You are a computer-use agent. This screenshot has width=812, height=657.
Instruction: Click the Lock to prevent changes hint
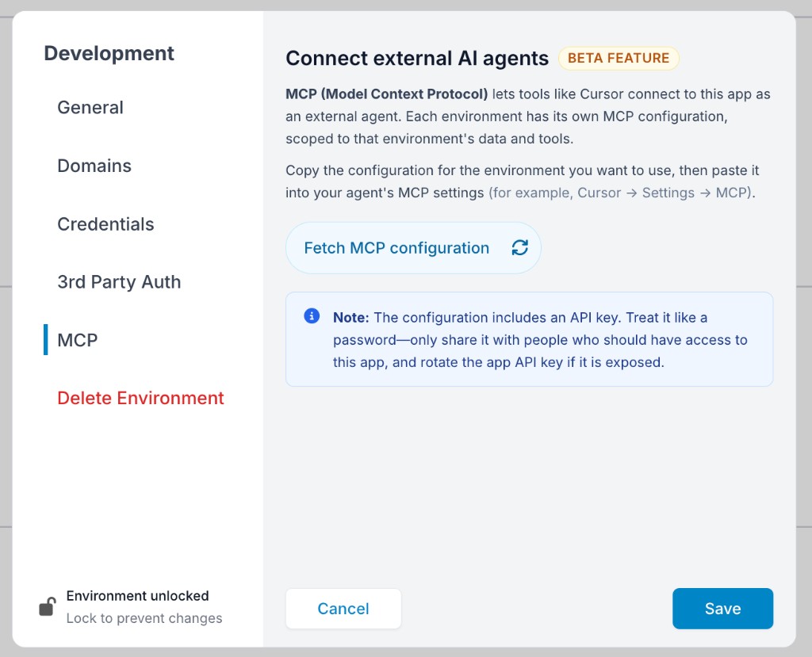(144, 618)
